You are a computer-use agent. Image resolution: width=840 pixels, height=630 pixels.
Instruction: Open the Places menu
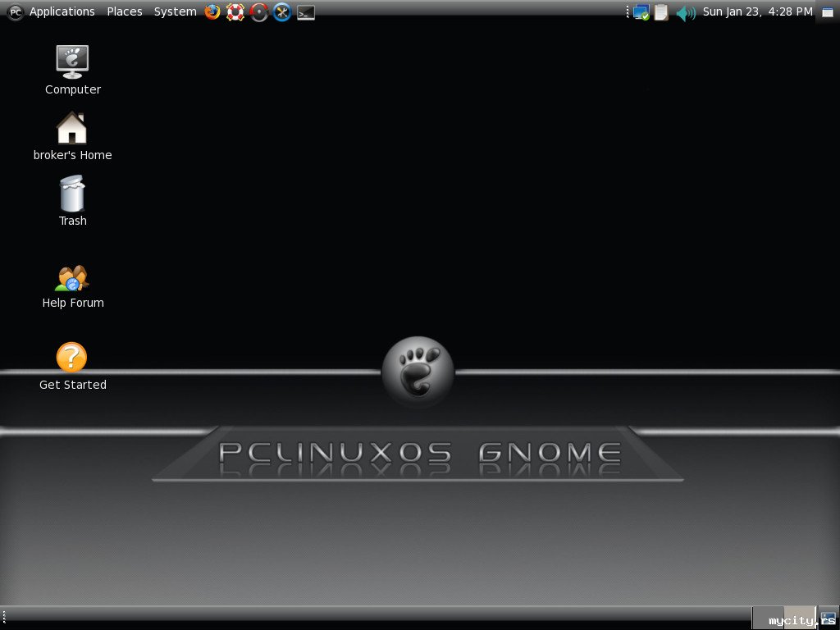125,11
